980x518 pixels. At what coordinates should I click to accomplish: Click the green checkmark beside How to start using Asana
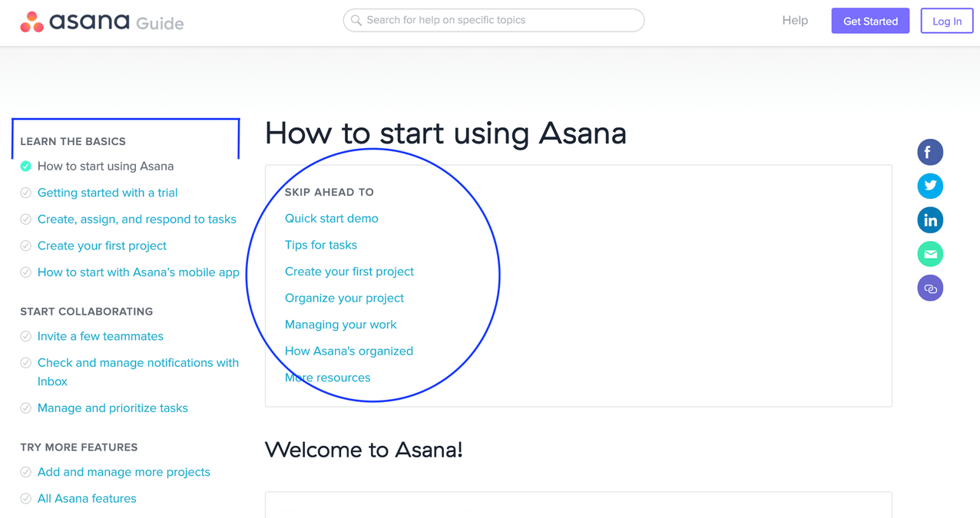pyautogui.click(x=25, y=166)
